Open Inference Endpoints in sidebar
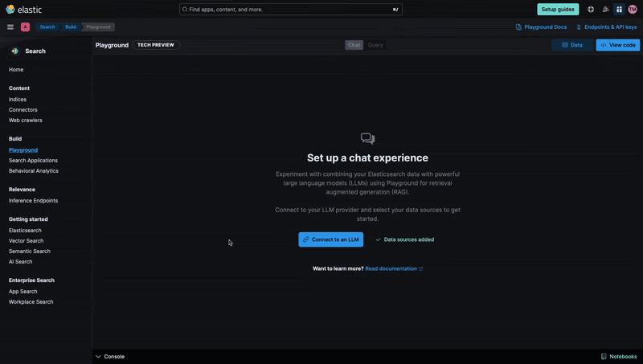643x364 pixels. coord(33,201)
